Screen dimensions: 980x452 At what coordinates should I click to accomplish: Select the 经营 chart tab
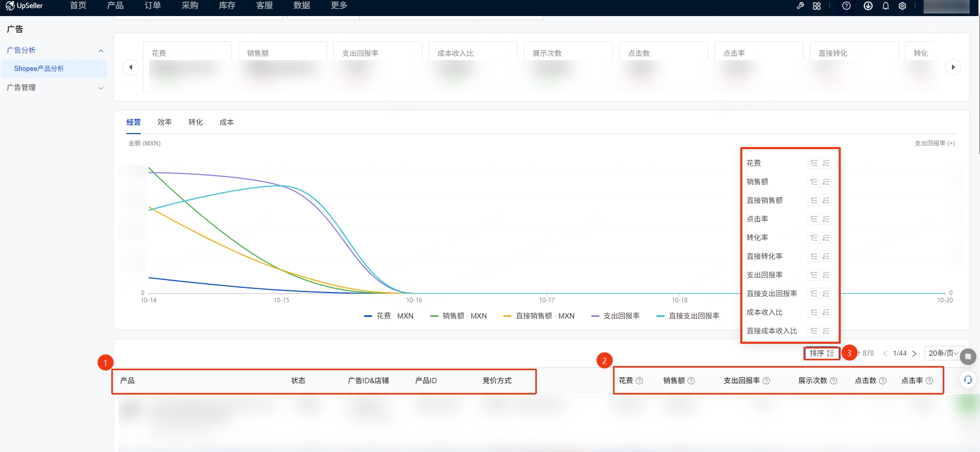(134, 122)
